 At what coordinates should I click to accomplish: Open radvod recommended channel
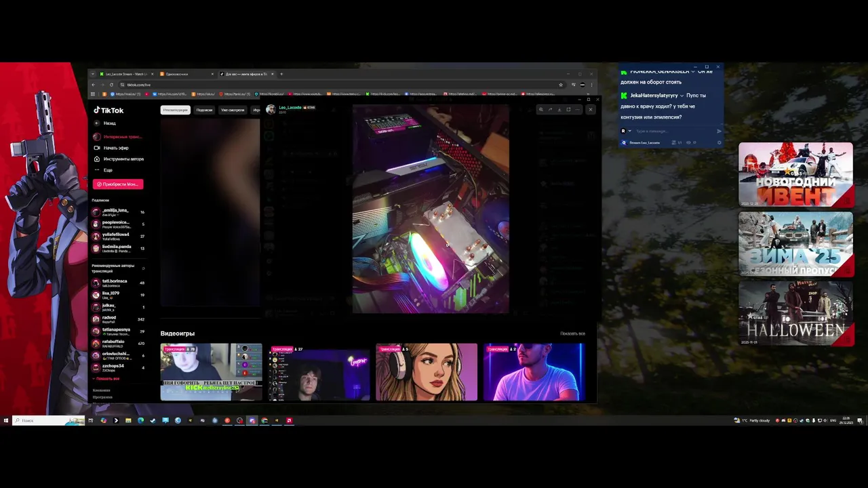(x=119, y=319)
